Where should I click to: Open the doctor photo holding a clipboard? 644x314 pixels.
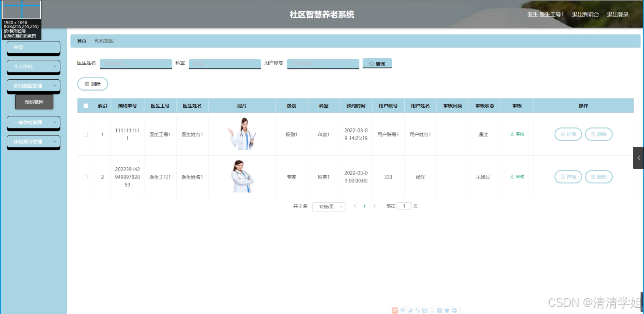tap(242, 134)
